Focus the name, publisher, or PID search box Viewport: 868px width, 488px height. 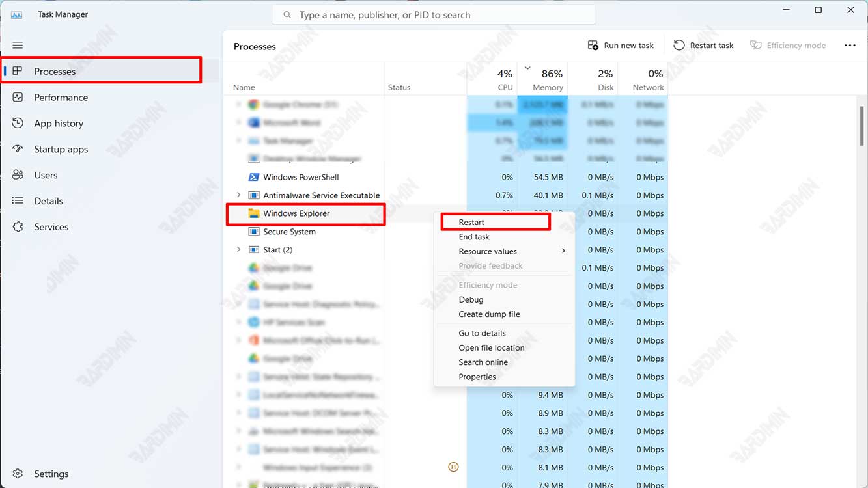[434, 14]
